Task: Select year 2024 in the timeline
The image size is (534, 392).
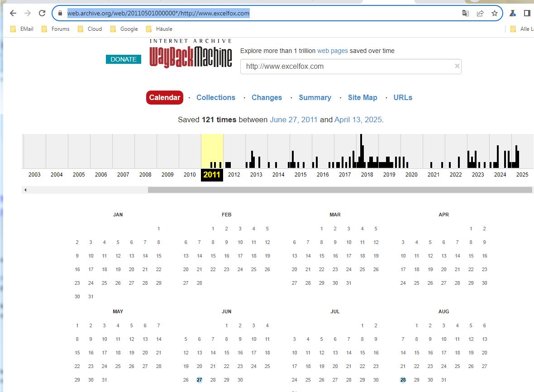Action: click(500, 174)
